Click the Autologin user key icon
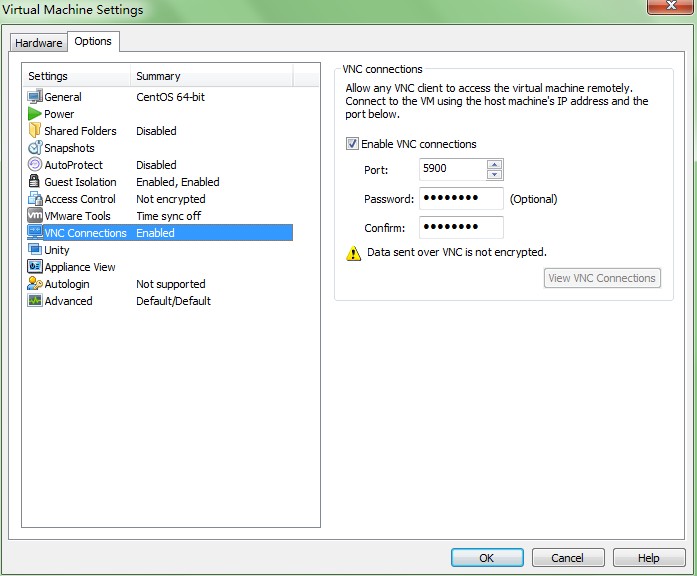697x576 pixels. click(35, 283)
